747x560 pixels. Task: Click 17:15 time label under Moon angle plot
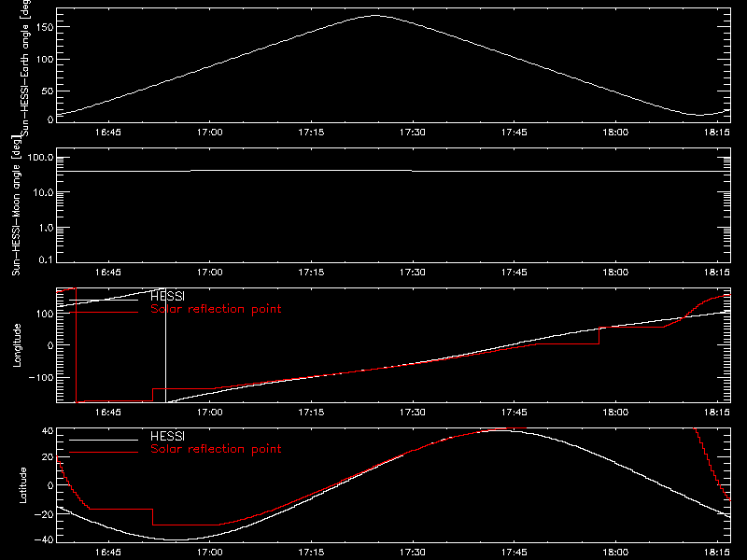pos(311,272)
